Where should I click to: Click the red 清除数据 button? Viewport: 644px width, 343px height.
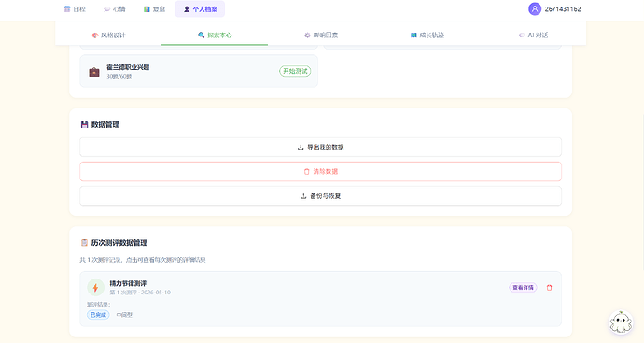tap(320, 172)
